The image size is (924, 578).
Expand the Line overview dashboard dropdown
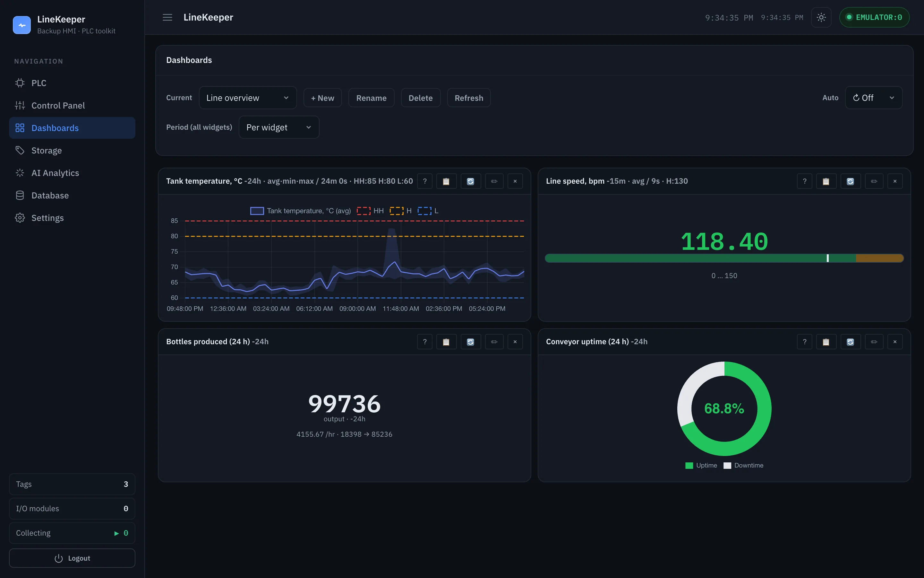click(248, 98)
